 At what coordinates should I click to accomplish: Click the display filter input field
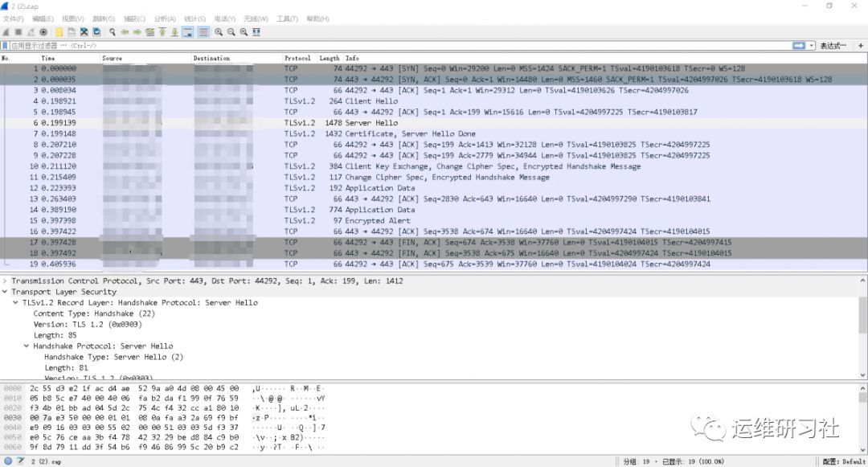click(x=399, y=45)
